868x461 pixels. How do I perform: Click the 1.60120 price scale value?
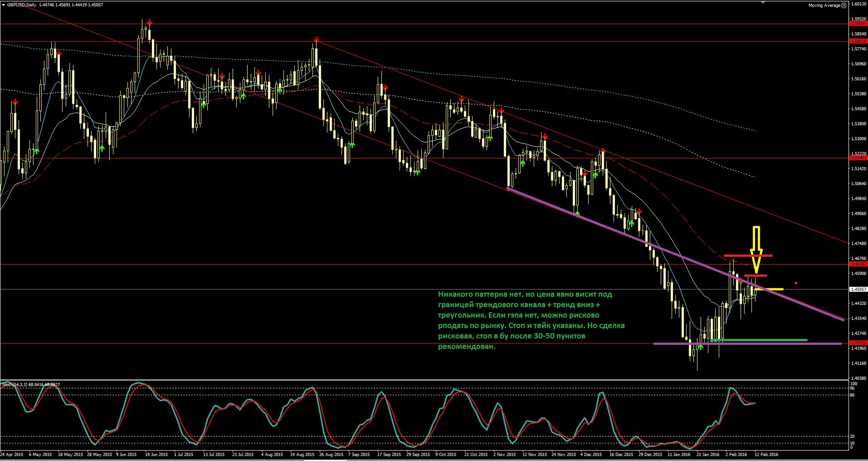[x=859, y=4]
